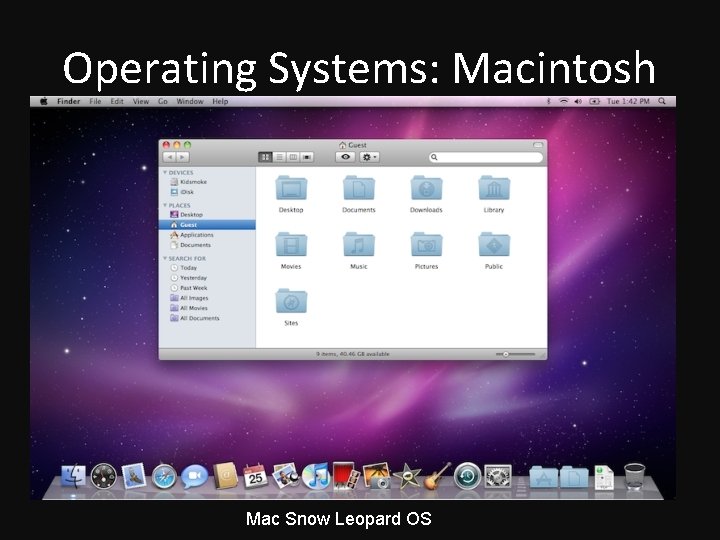Screen dimensions: 720x540
Task: Open the Trash in the dock
Action: pos(634,477)
